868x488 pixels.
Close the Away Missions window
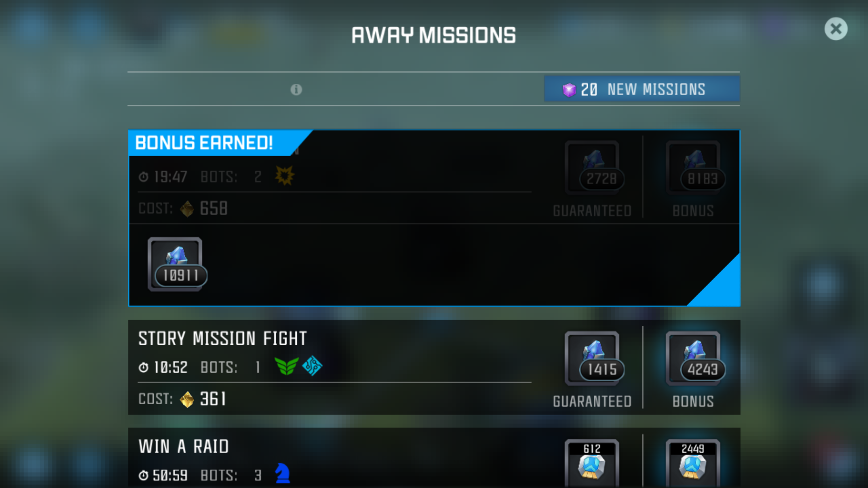(x=836, y=29)
